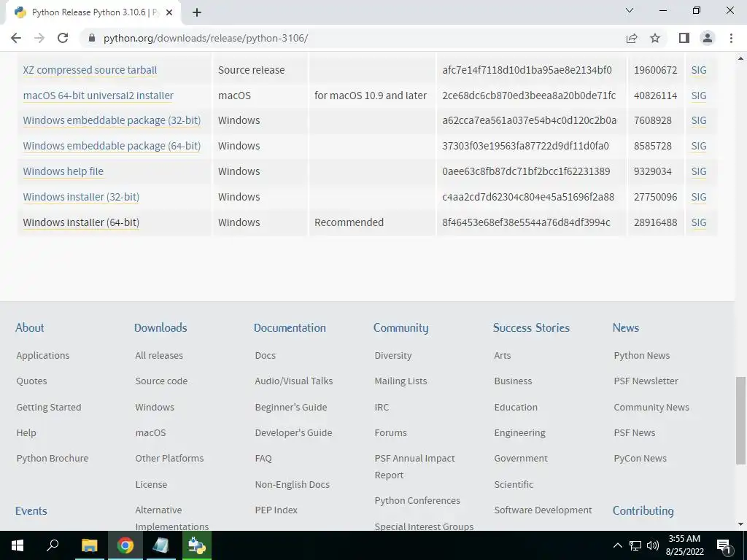
Task: Share this page via share icon
Action: click(632, 38)
